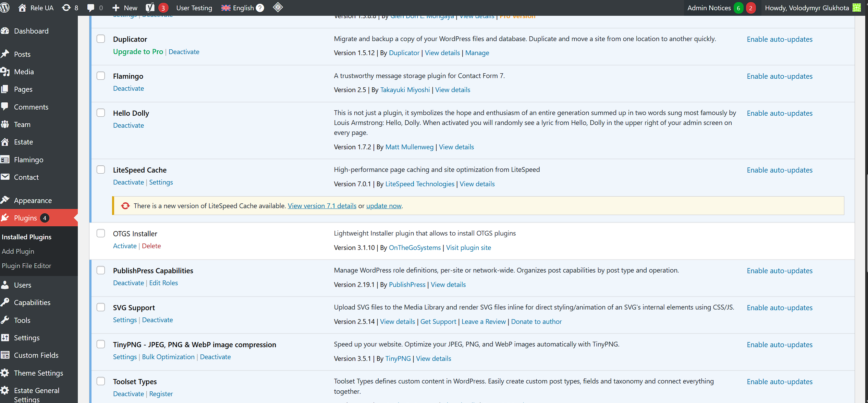This screenshot has width=868, height=403.
Task: Open LiteSpeed Cache Settings link
Action: tap(161, 182)
